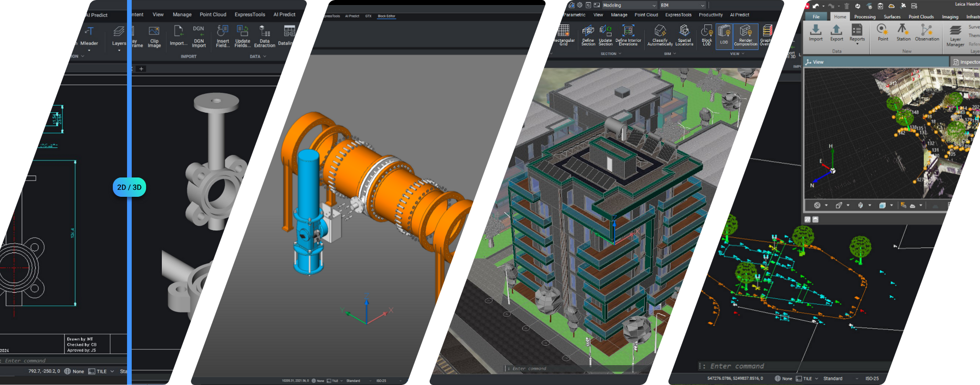The height and width of the screenshot is (385, 980).
Task: Click the undo arrow in Leica toolbar
Action: pos(816,6)
